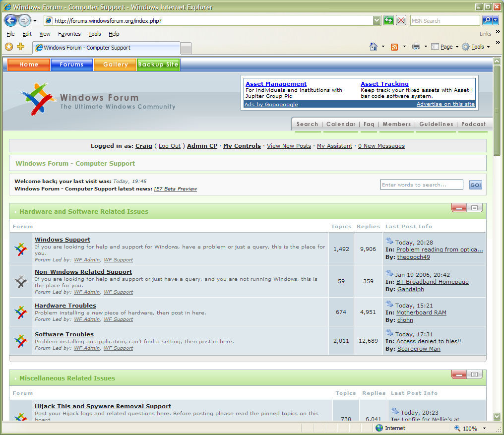The width and height of the screenshot is (504, 435).
Task: Click View New Posts link
Action: coord(289,146)
